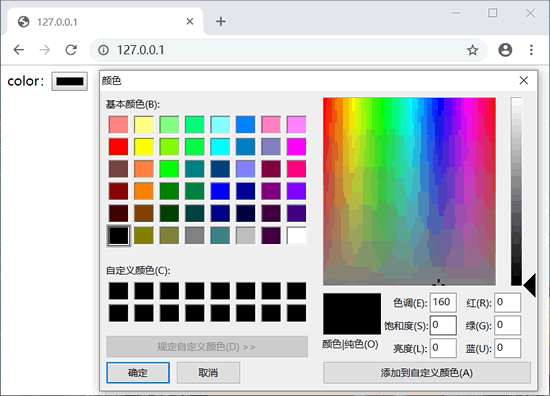
Task: Click 添加到自定义颜色(A) button
Action: tap(427, 372)
